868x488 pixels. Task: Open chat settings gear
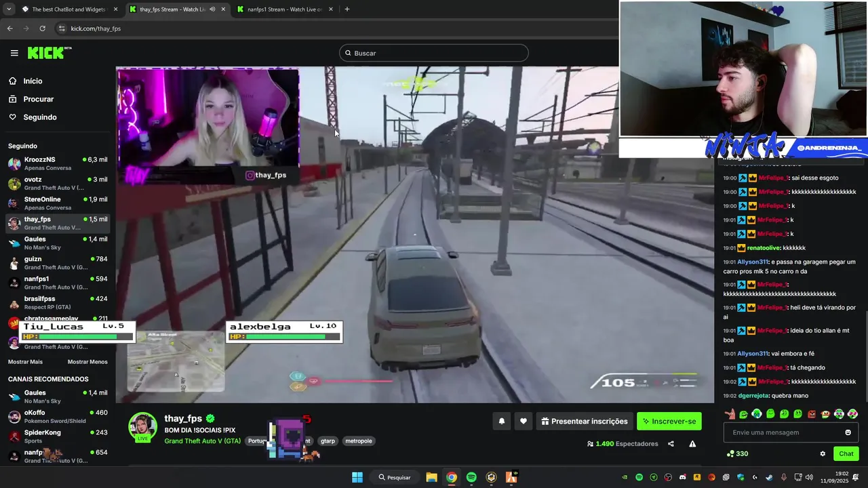point(823,453)
